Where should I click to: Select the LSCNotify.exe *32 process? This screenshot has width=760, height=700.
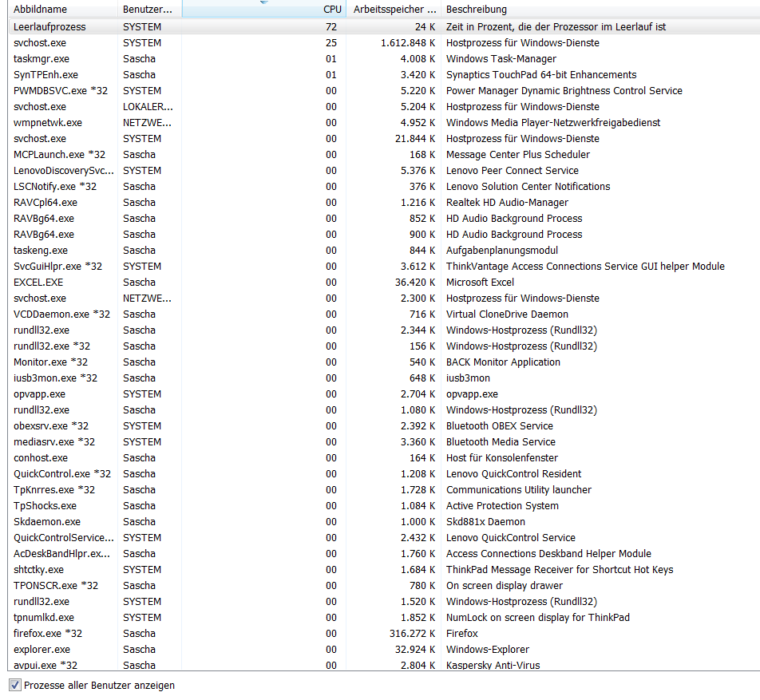(x=384, y=187)
